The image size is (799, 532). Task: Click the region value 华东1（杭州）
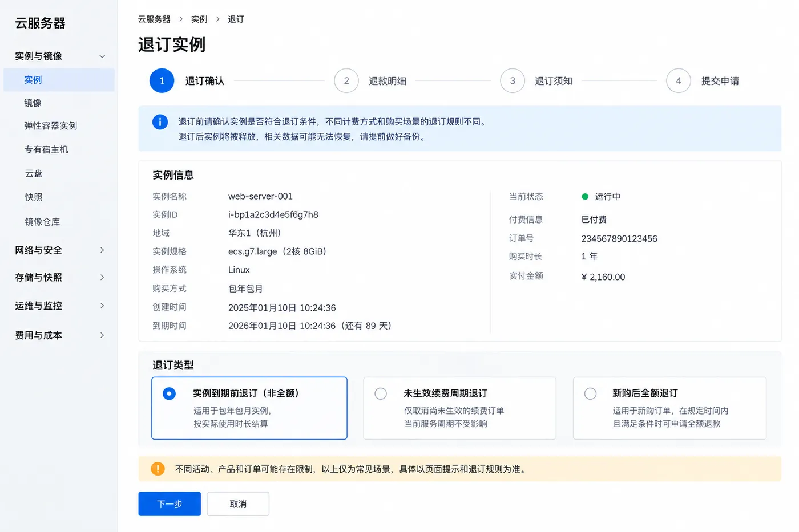click(x=255, y=233)
